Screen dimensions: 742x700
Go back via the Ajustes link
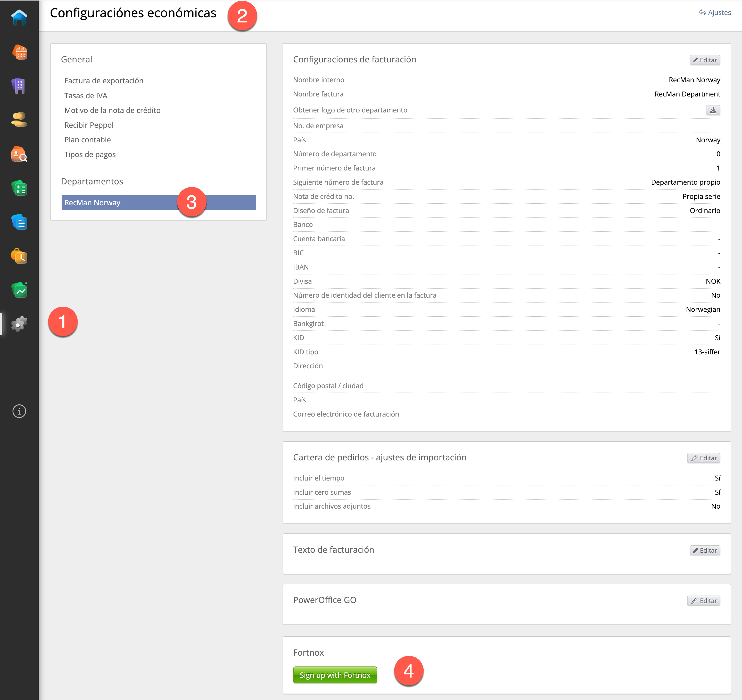click(714, 12)
